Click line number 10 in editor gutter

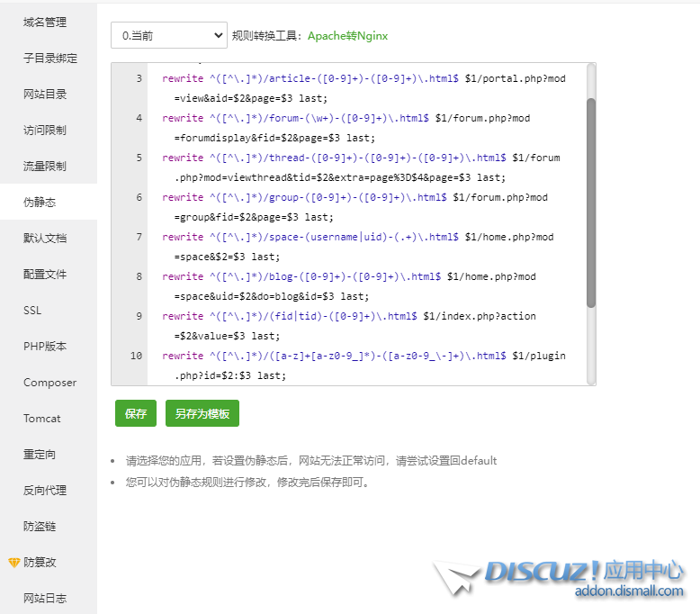pos(136,356)
